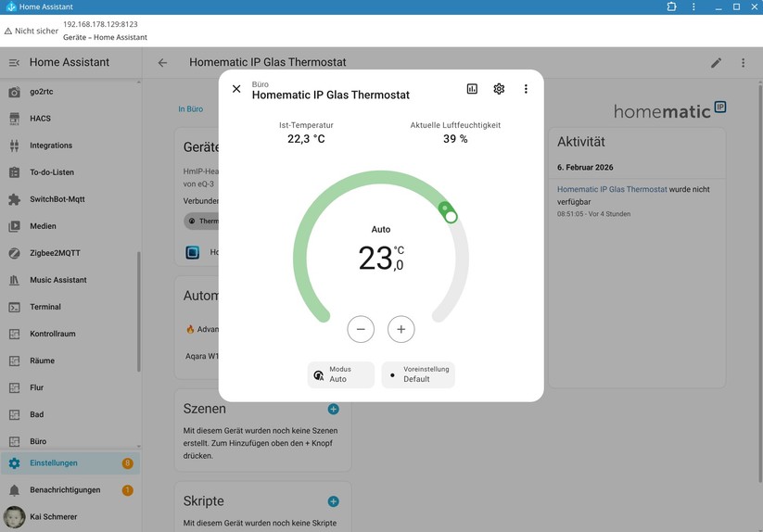This screenshot has height=532, width=763.
Task: Open Terminal in the sidebar
Action: coord(70,307)
